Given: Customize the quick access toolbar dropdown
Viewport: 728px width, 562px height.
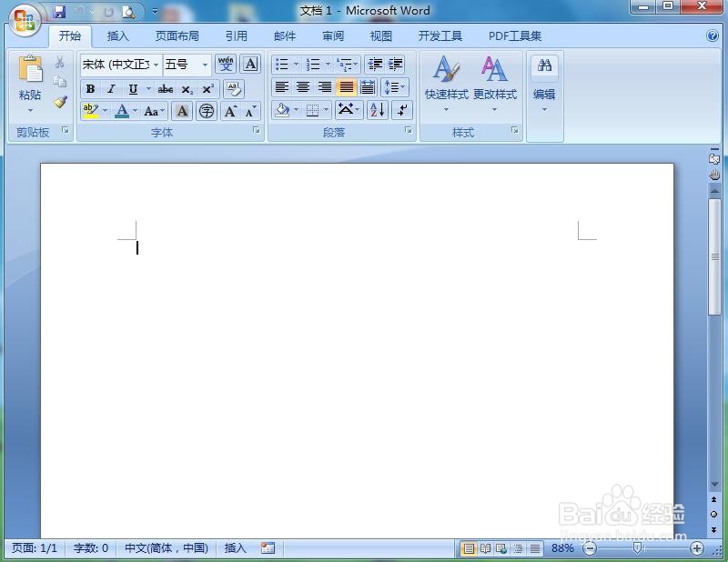Looking at the screenshot, I should pos(155,11).
